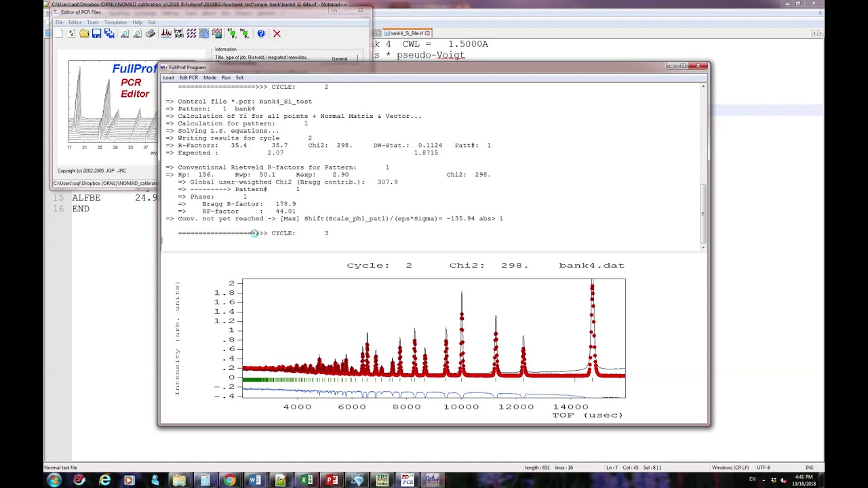Click the 'Control file *.pcr: bank4_Si_test' line
Viewport: 868px width, 488px height.
[239, 102]
